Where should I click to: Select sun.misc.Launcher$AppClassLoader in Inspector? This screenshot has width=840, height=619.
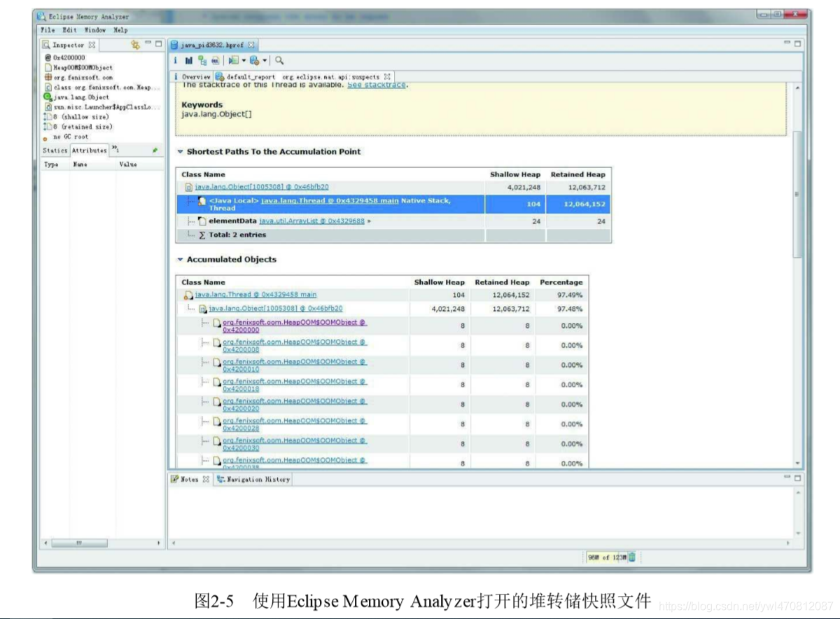tap(102, 106)
